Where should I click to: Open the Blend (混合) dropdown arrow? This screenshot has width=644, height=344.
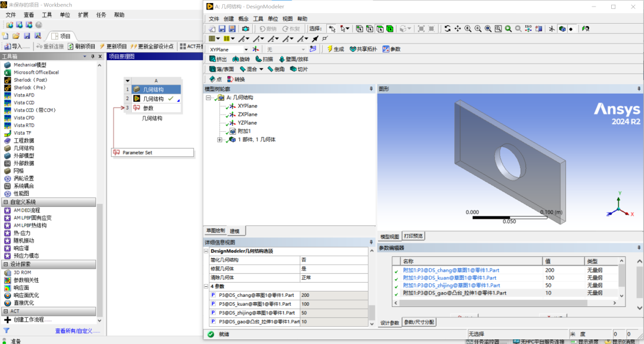(x=261, y=69)
